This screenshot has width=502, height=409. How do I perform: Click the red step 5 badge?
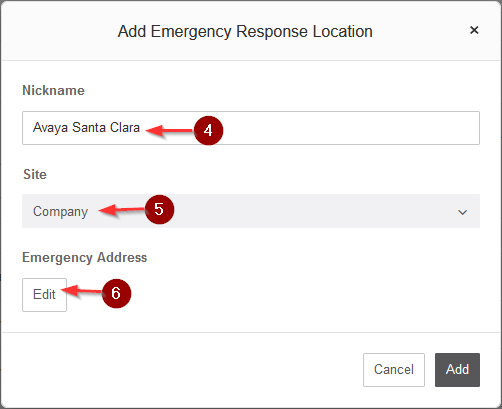click(159, 210)
